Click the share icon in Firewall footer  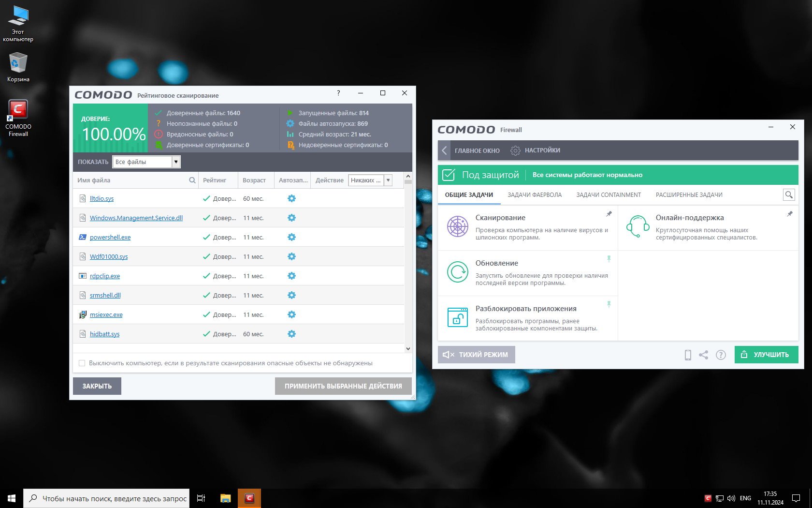coord(704,355)
